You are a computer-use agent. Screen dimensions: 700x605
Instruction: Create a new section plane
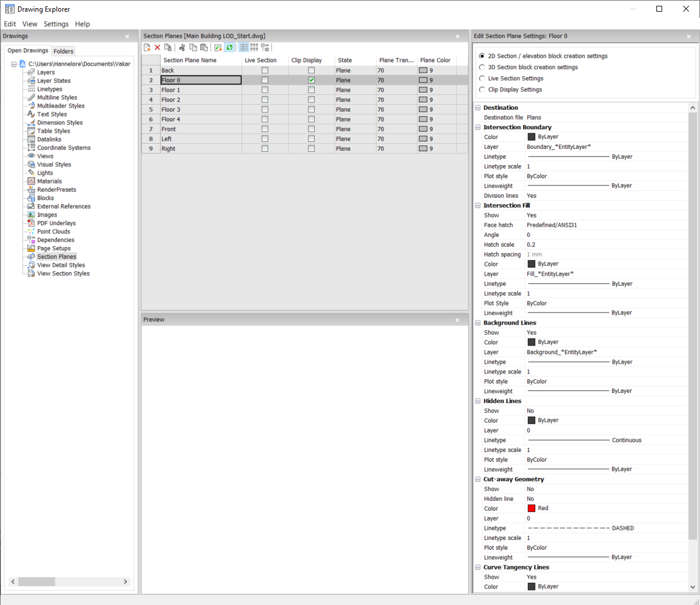(x=147, y=47)
